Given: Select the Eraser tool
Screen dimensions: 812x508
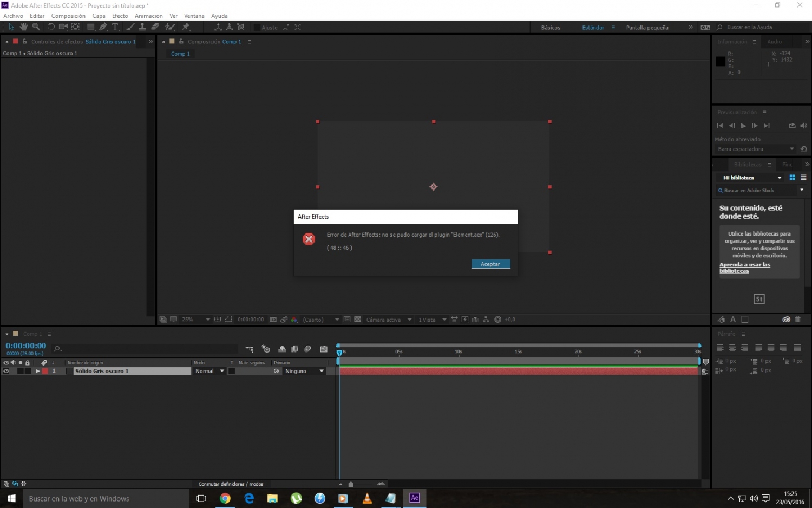Looking at the screenshot, I should click(x=155, y=27).
